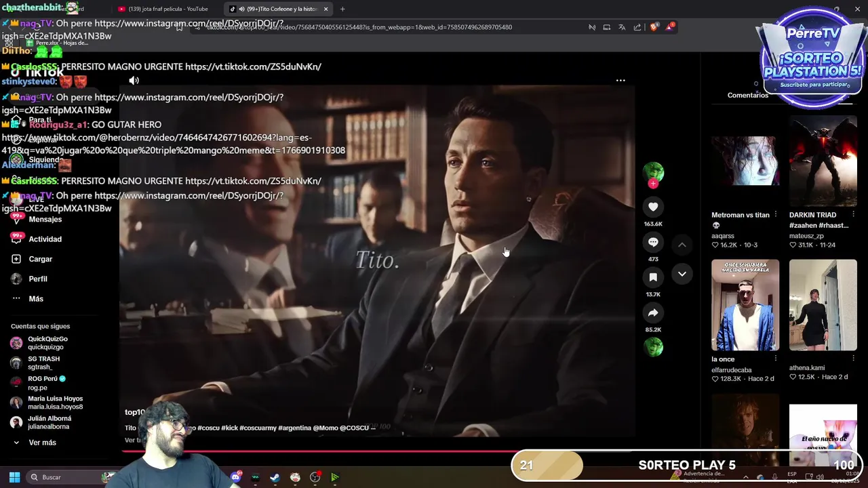868x488 pixels.
Task: Seek in the red video progress bar
Action: (377, 450)
